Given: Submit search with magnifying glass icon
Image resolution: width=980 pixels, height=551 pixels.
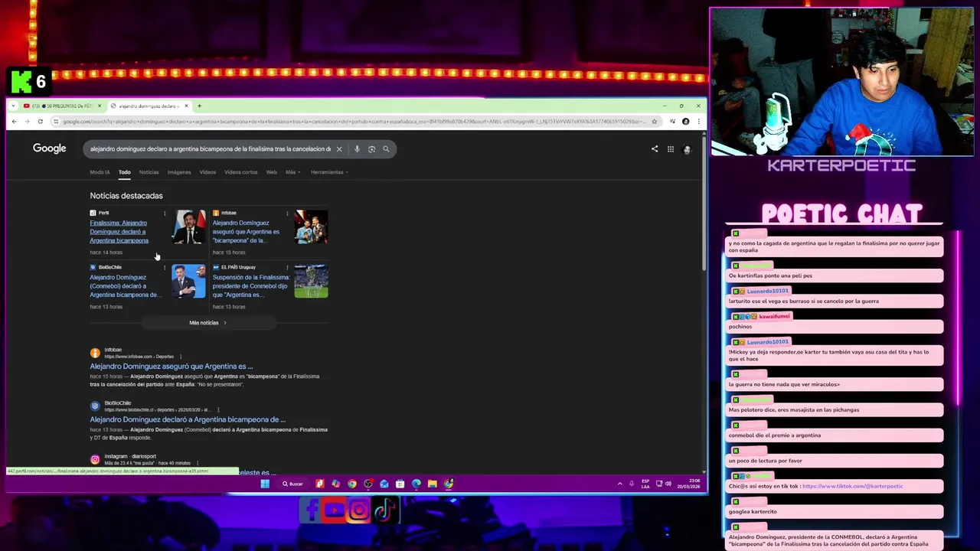Looking at the screenshot, I should pyautogui.click(x=386, y=149).
